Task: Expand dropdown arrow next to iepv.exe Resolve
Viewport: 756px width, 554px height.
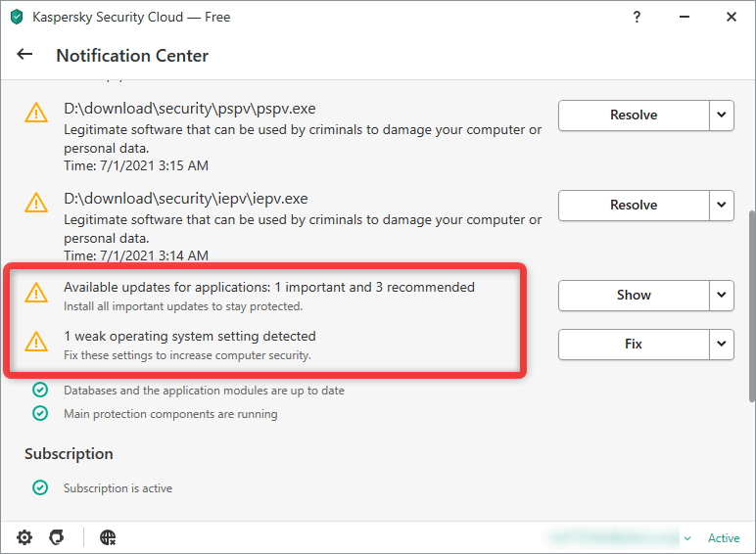Action: [722, 206]
